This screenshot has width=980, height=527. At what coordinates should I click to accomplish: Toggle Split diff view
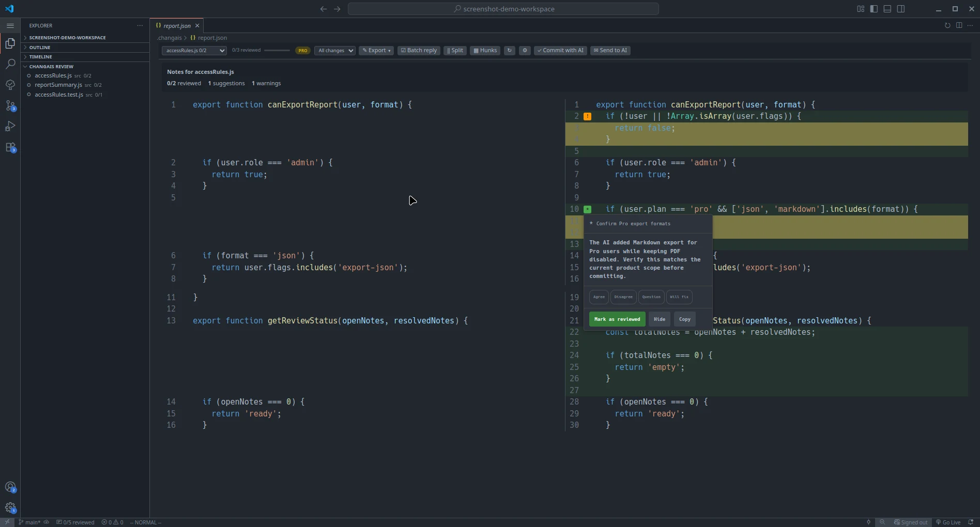455,51
